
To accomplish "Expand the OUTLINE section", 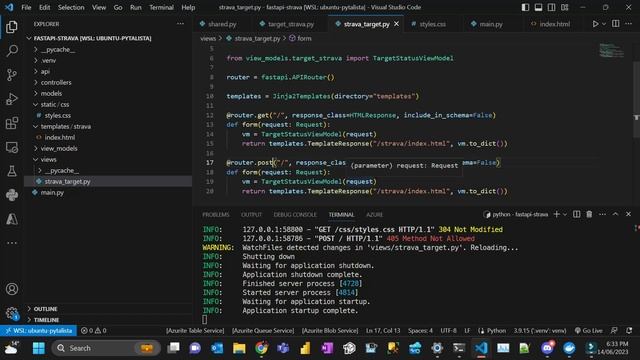I will point(45,309).
